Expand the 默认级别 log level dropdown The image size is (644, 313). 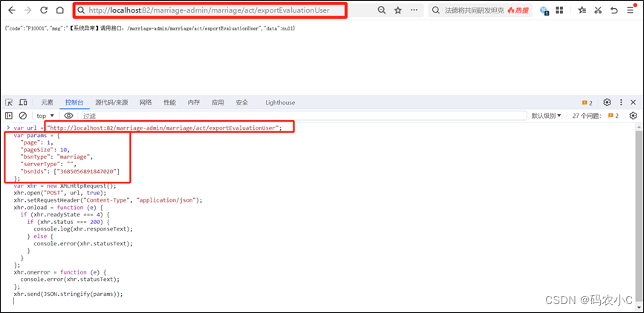(546, 116)
